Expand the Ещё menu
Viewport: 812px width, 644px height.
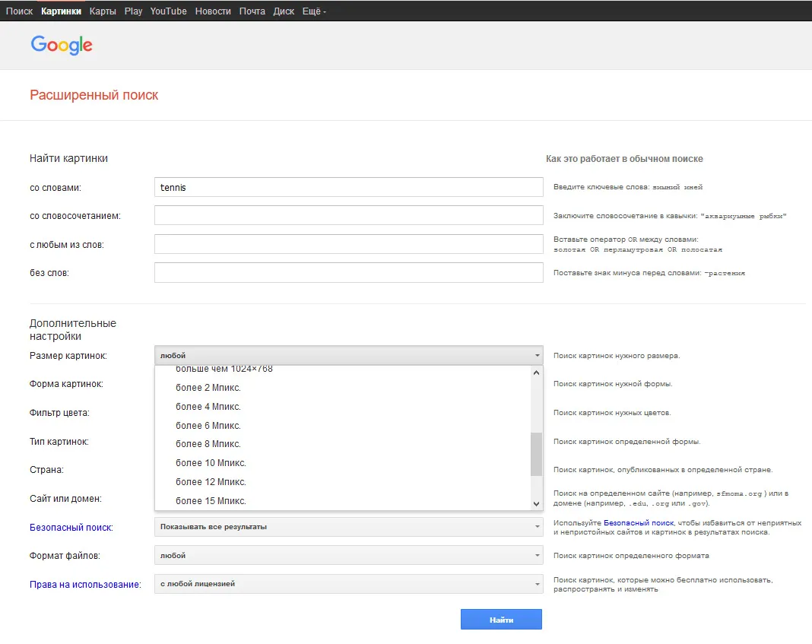[x=314, y=11]
